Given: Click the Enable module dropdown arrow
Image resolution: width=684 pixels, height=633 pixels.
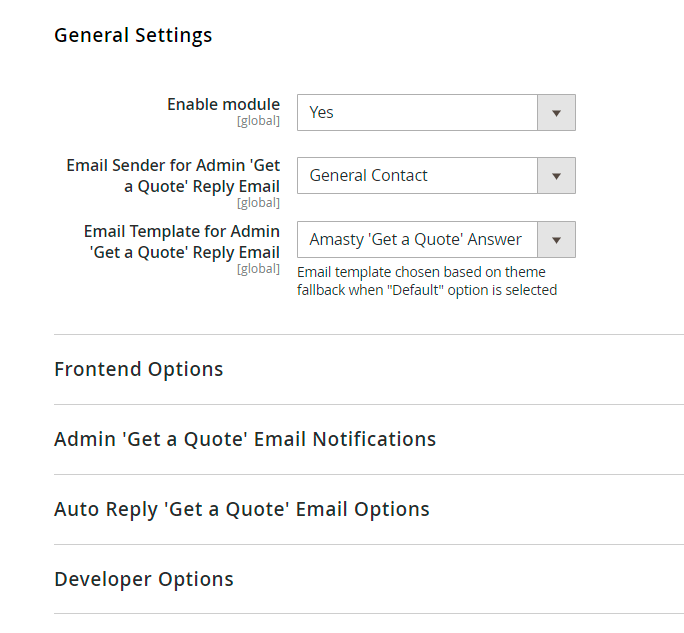Looking at the screenshot, I should [x=557, y=113].
